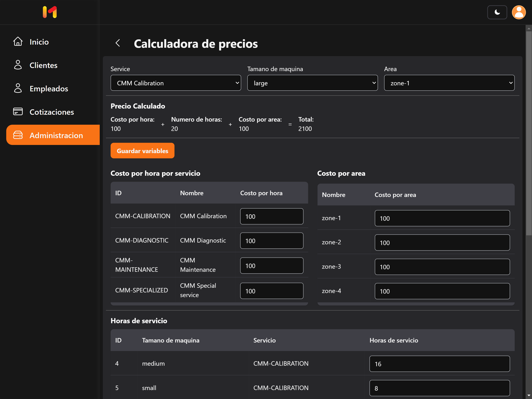Edit zone-2 cost per area field
This screenshot has width=532, height=399.
tap(442, 243)
